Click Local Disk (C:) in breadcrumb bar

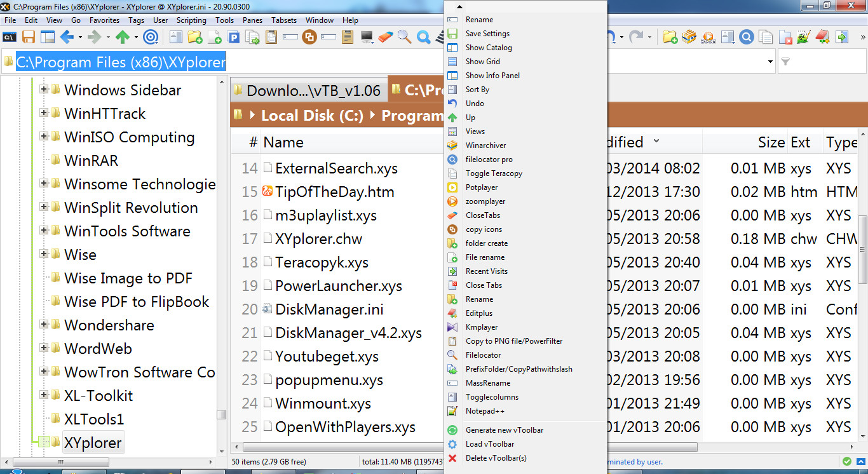click(x=311, y=116)
